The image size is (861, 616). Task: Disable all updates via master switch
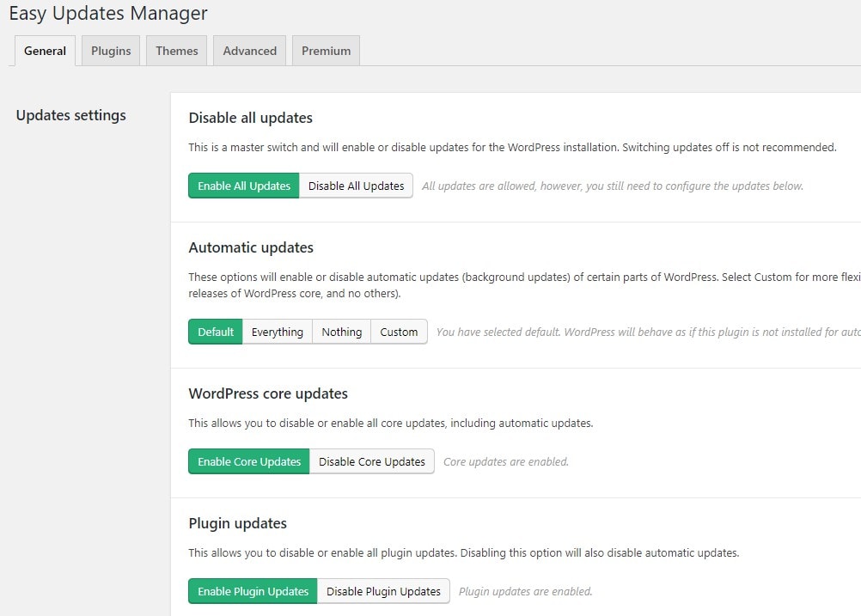[x=356, y=186]
